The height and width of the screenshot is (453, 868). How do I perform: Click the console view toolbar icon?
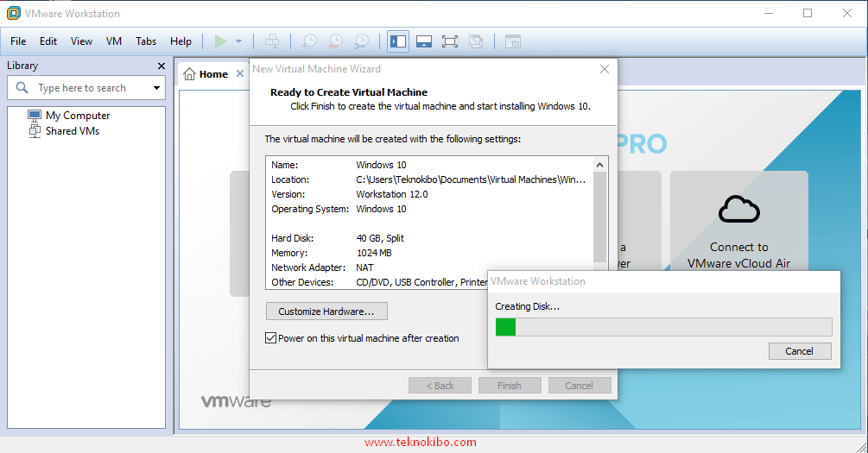pos(513,41)
